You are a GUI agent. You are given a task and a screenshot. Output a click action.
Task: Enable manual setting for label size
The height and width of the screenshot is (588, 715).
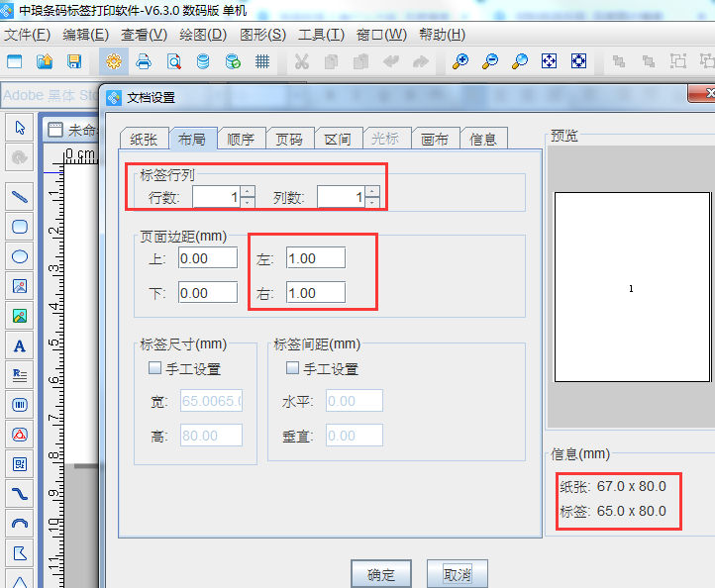click(154, 369)
